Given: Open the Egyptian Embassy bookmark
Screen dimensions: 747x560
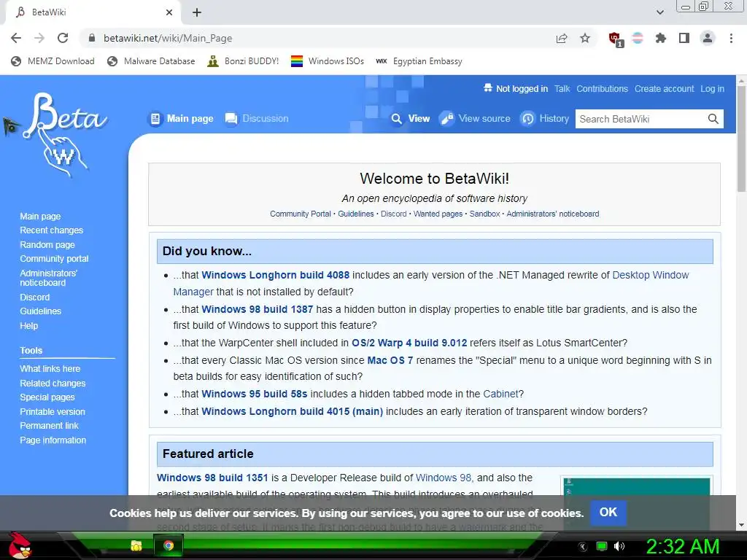Looking at the screenshot, I should click(x=419, y=61).
